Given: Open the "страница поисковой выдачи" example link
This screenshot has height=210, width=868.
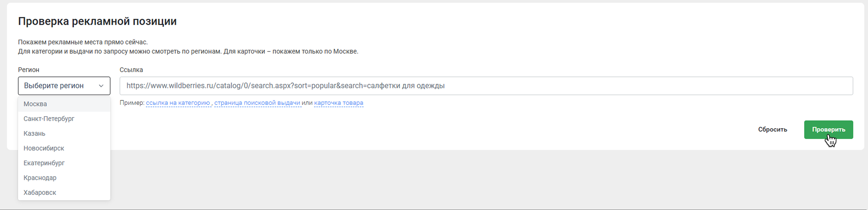Looking at the screenshot, I should point(257,103).
